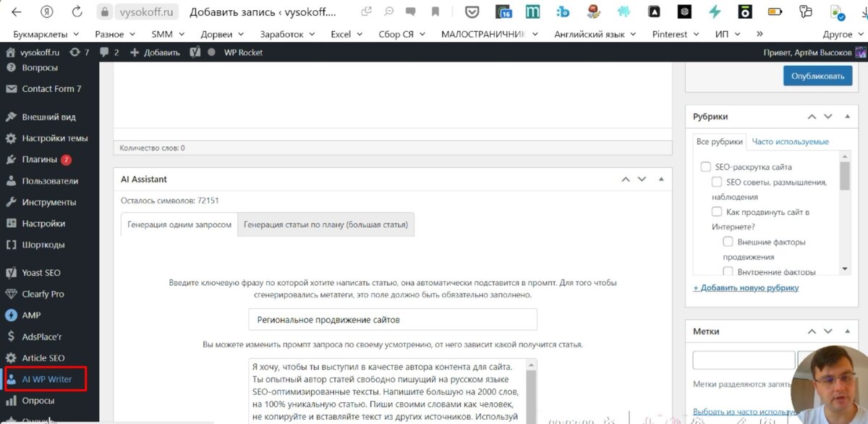The image size is (868, 424).
Task: Open AI WP Writer in sidebar
Action: tap(47, 379)
